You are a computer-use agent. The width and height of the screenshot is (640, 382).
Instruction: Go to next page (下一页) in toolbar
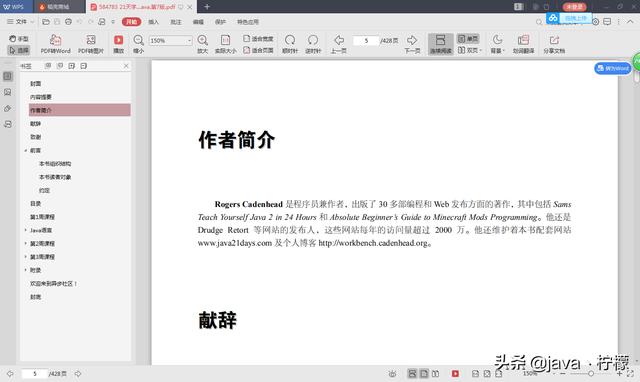[x=412, y=44]
